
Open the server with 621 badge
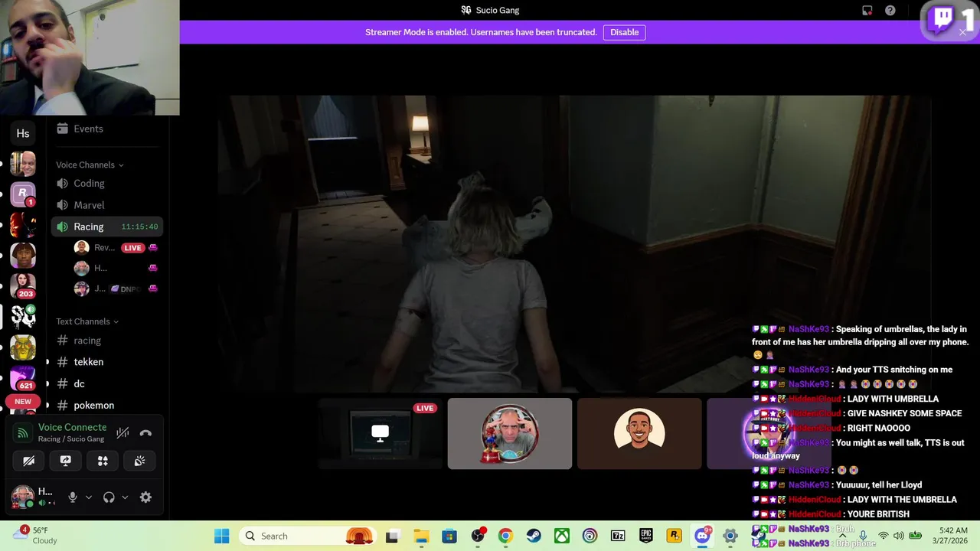tap(23, 377)
